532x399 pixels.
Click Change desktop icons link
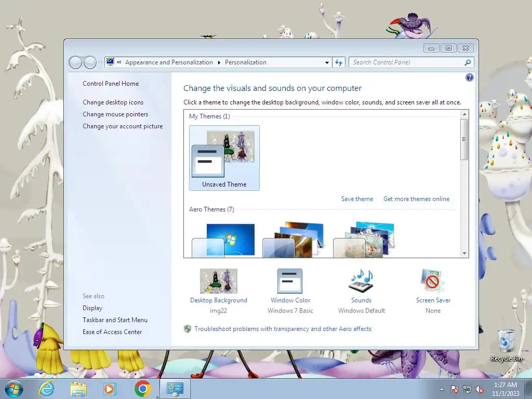click(113, 102)
